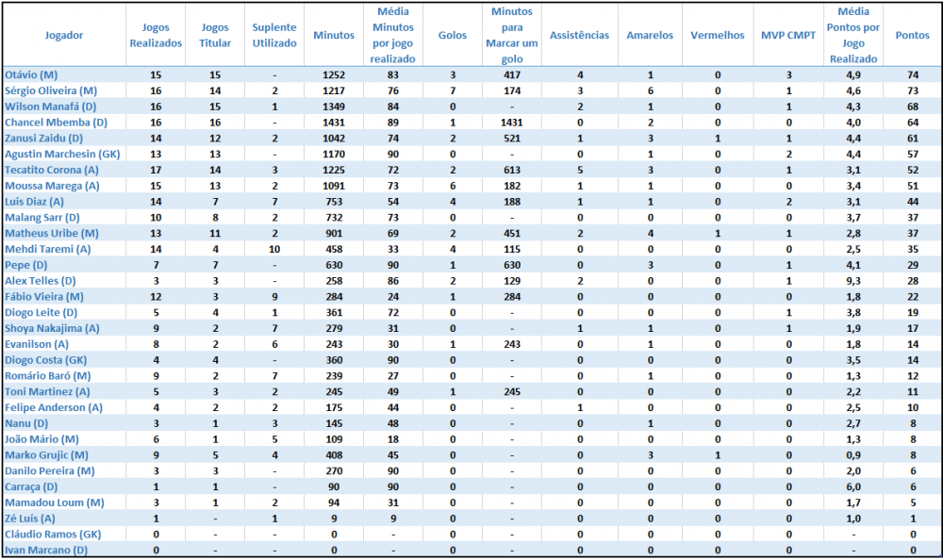The width and height of the screenshot is (943, 560).
Task: Click Chancel Mbemba's minutes cell 1431
Action: point(334,123)
